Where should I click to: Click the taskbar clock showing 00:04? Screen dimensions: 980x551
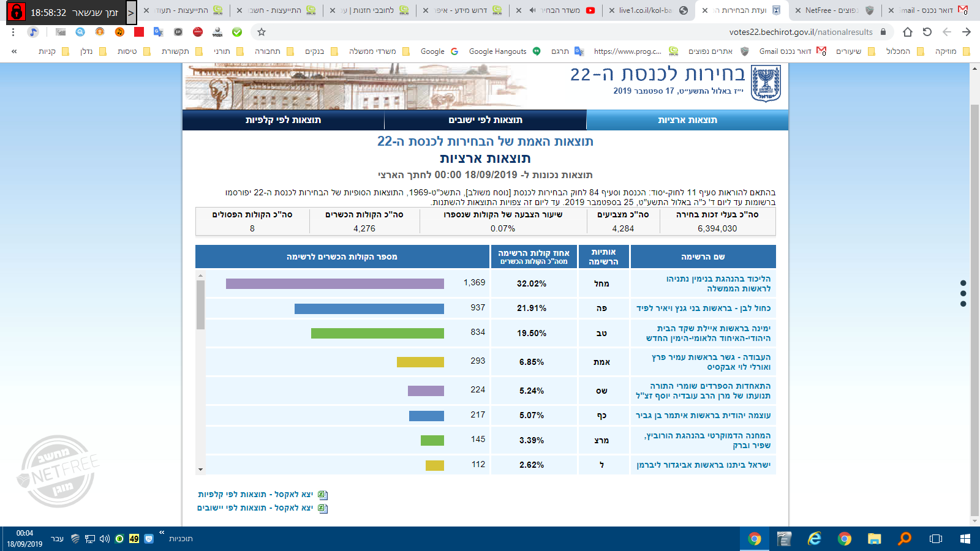[24, 539]
